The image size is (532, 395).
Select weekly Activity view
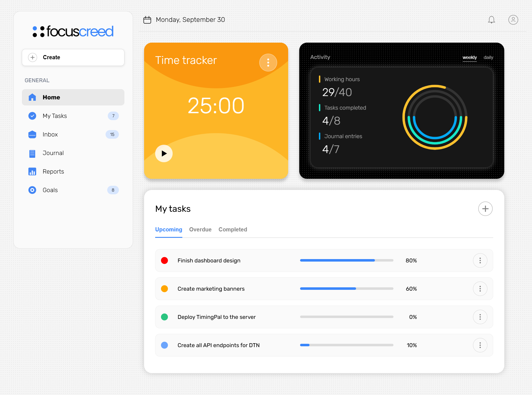pyautogui.click(x=469, y=58)
